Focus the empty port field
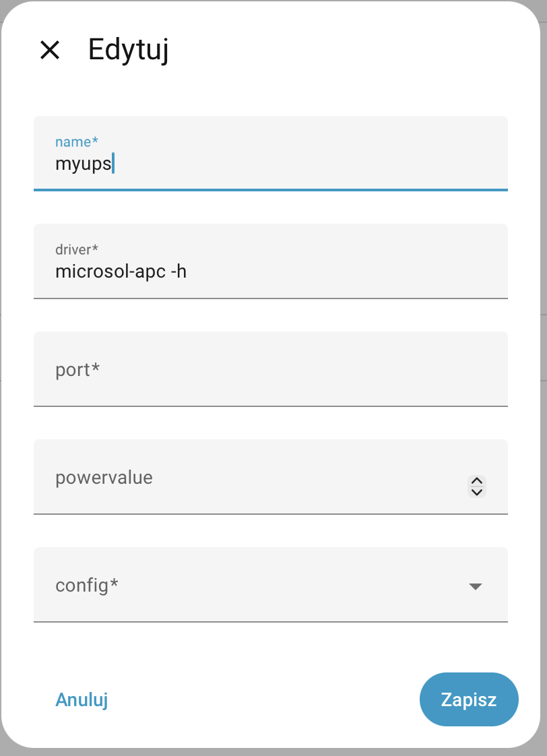Screen dimensions: 547x756 pos(269,369)
